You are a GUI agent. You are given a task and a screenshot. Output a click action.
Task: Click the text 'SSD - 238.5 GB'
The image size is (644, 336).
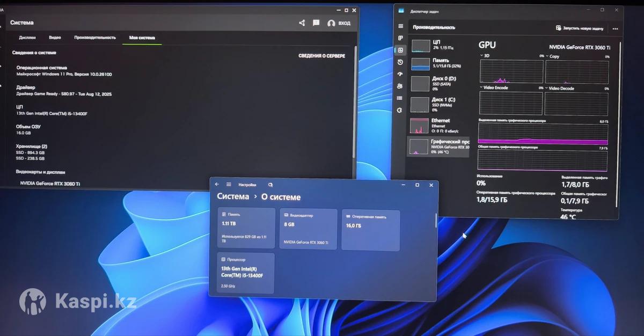point(30,159)
